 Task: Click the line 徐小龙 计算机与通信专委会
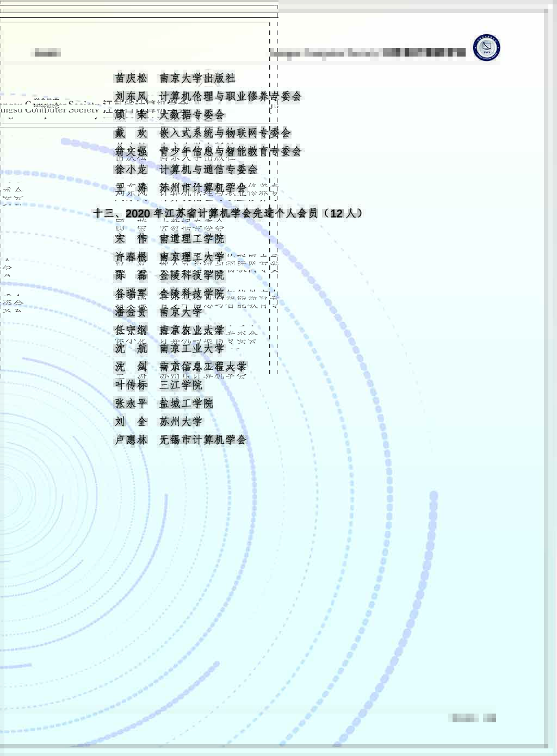click(185, 169)
